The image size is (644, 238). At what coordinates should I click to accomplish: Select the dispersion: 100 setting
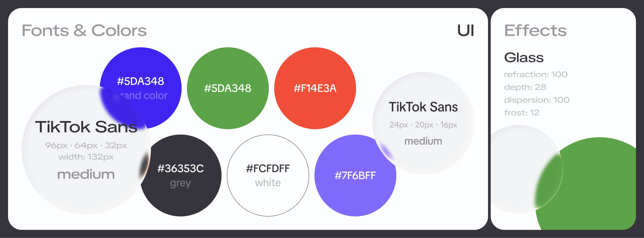point(537,100)
